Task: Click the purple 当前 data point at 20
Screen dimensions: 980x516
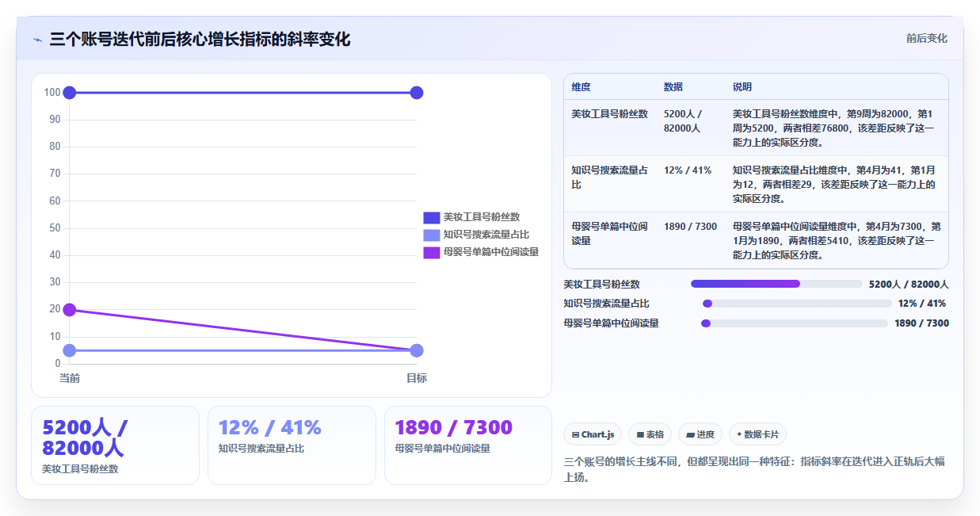Action: (69, 310)
